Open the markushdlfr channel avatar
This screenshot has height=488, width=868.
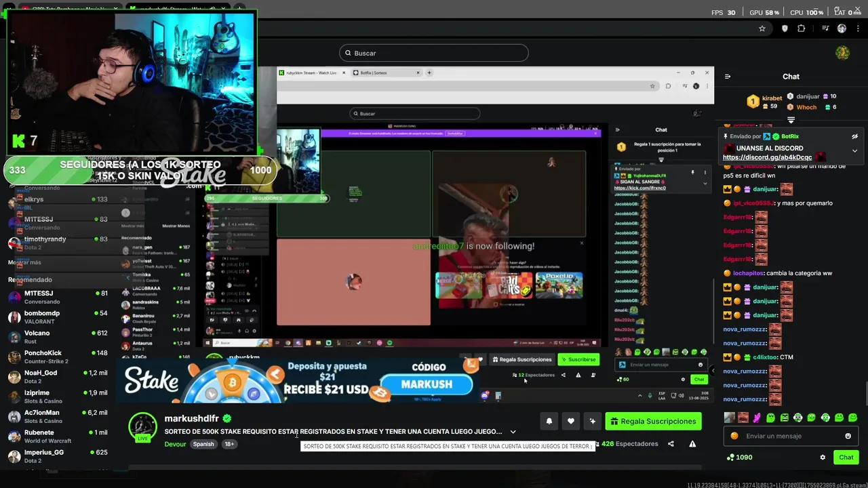coord(142,426)
